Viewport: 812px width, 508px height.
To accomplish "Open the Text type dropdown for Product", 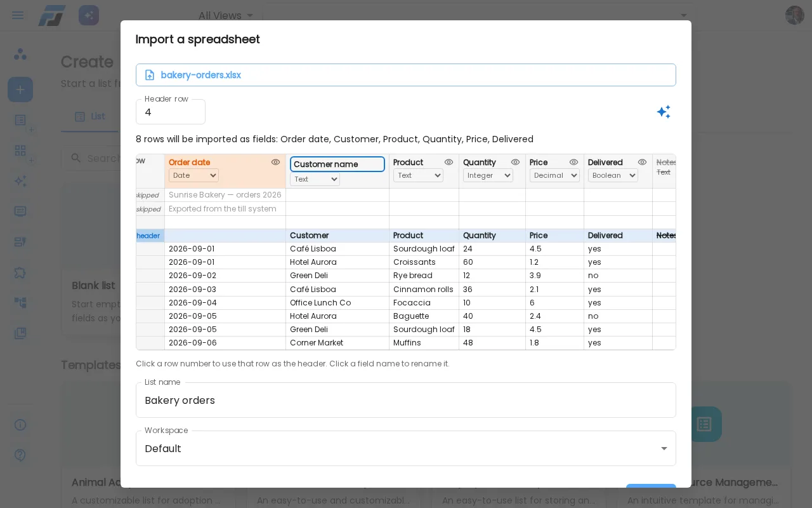I will [418, 175].
